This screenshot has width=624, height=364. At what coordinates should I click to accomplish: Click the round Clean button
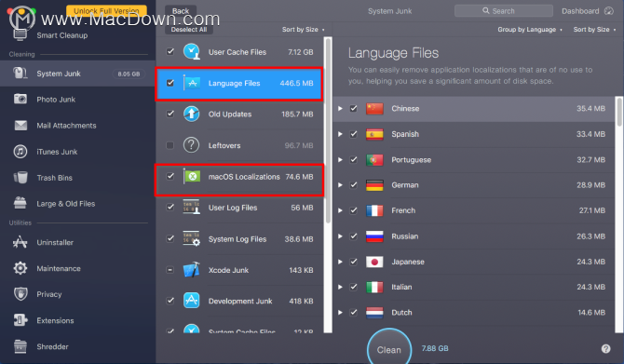pos(388,348)
